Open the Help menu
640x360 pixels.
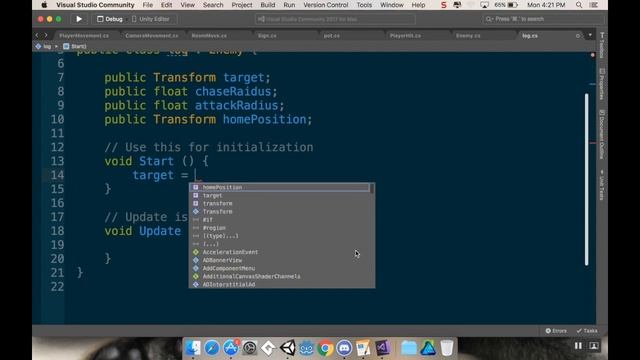[x=418, y=5]
